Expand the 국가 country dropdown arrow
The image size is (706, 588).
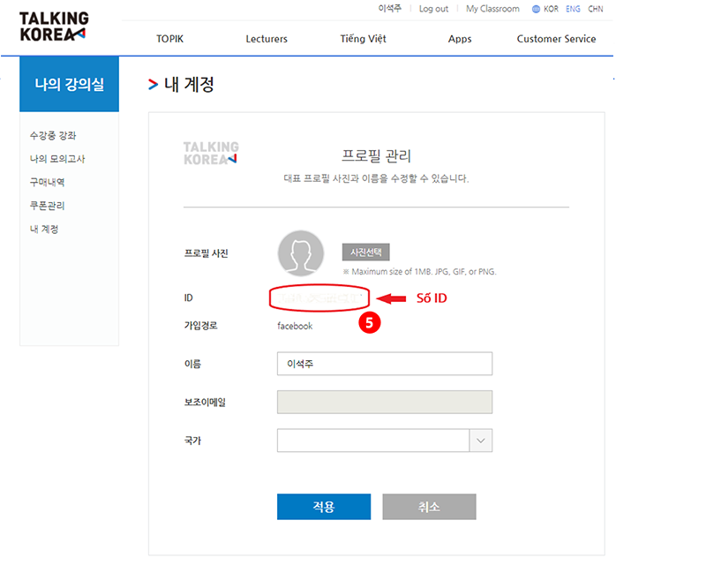(480, 440)
